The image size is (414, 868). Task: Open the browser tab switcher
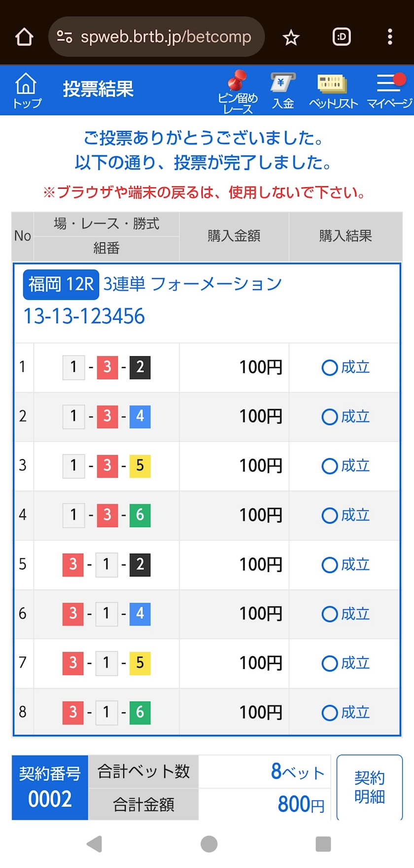tap(342, 37)
